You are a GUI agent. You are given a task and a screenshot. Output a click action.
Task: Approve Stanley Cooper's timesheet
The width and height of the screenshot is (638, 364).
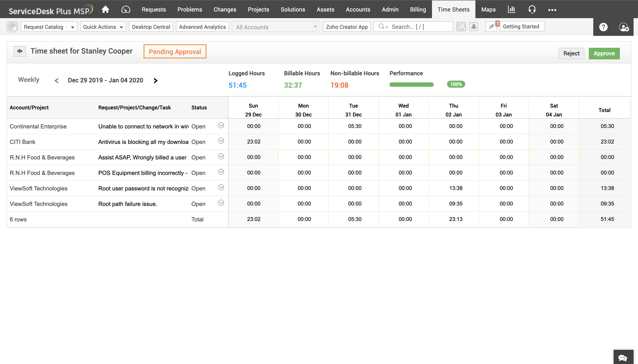(x=604, y=53)
